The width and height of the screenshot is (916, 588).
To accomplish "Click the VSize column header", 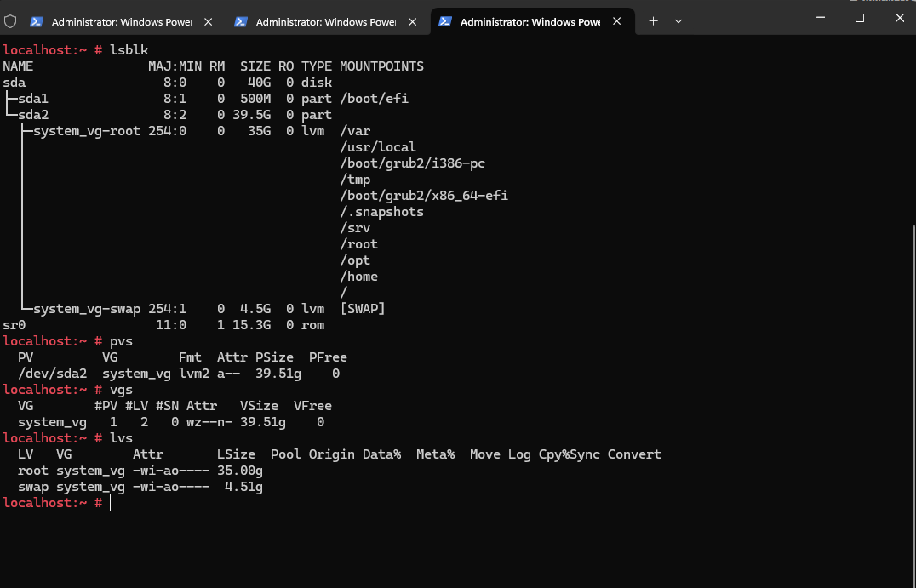I will click(259, 406).
